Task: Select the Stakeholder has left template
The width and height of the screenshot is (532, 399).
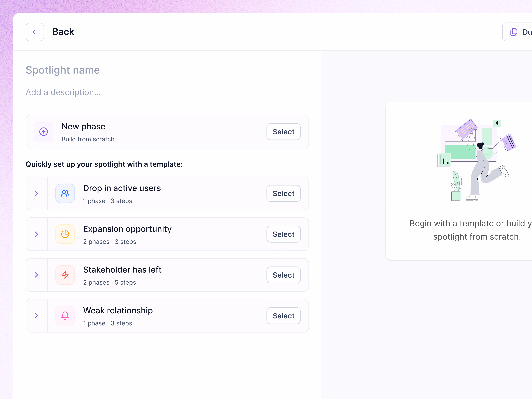Action: [x=284, y=275]
